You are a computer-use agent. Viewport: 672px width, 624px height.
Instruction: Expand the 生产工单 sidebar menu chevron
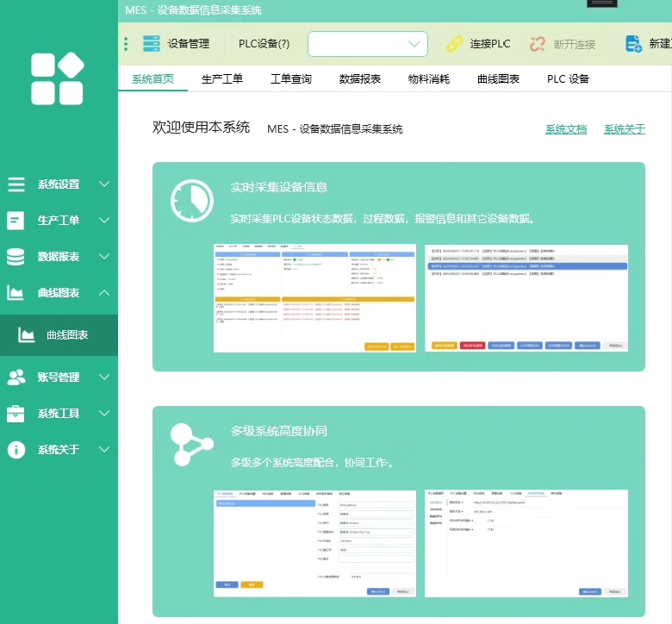tap(104, 221)
